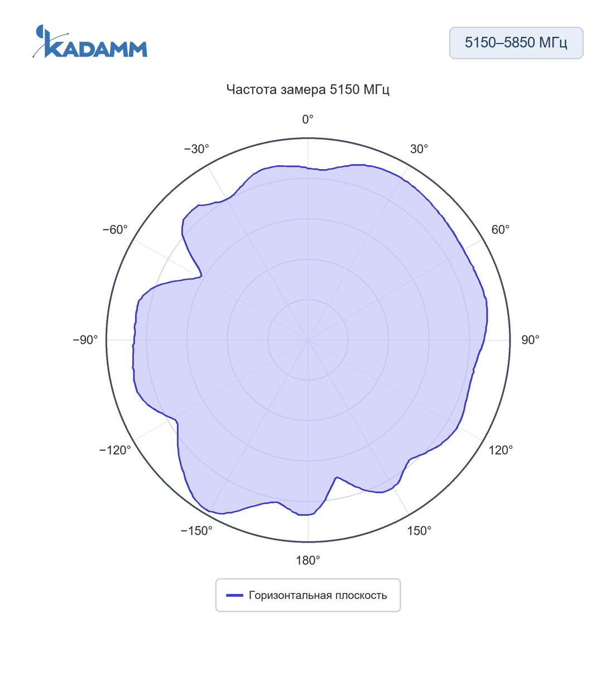
Task: Click the −60° angle label
Action: coord(115,230)
